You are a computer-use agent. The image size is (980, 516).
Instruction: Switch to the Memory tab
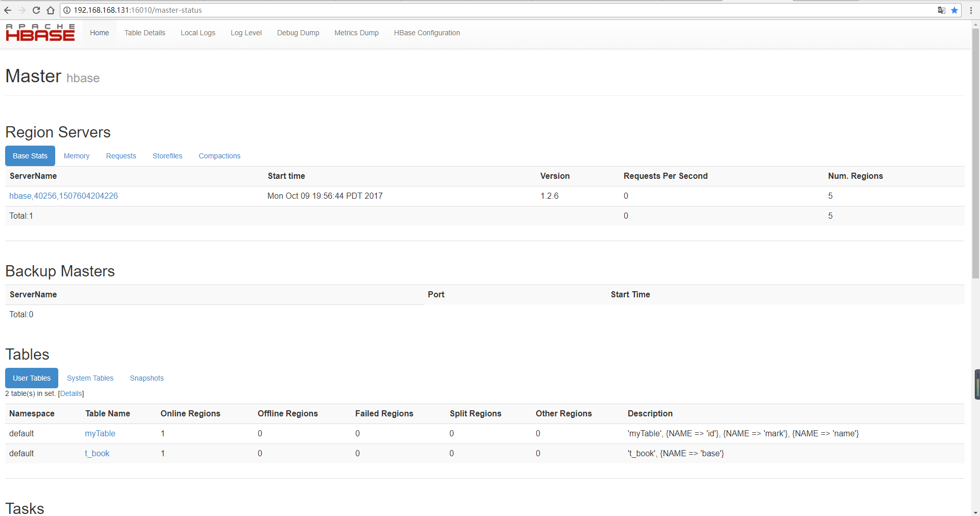pos(77,156)
